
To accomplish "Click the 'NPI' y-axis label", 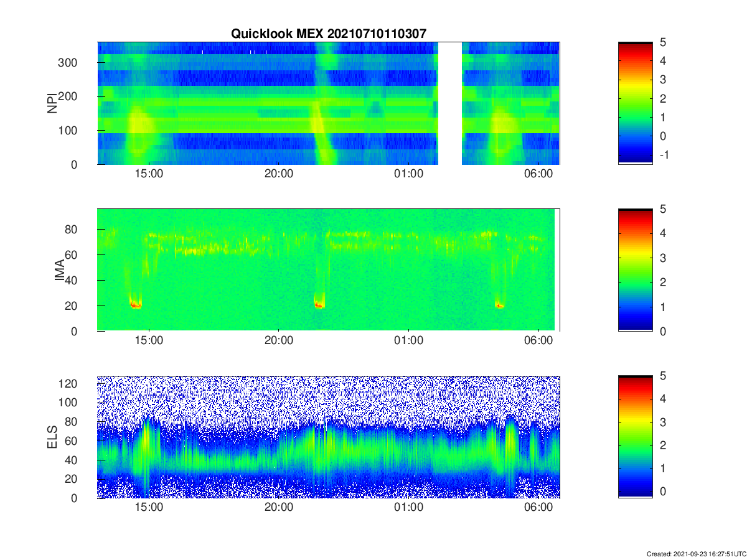I will 52,103.
